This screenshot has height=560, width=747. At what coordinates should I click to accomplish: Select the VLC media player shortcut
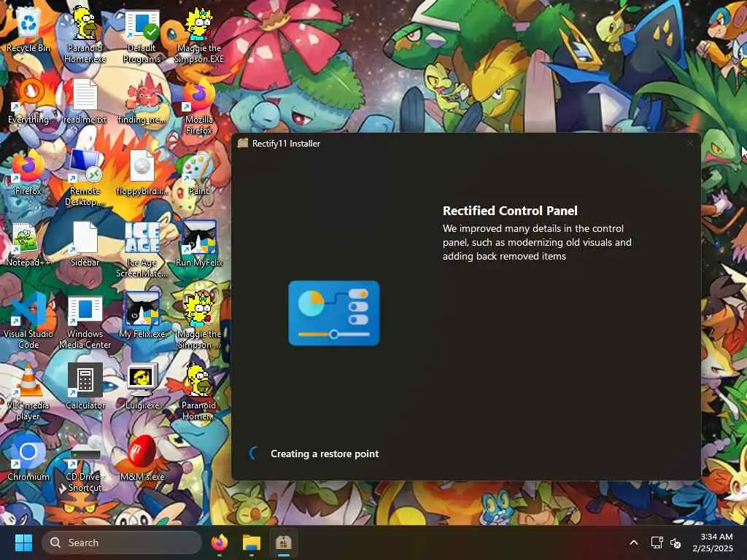click(x=28, y=392)
